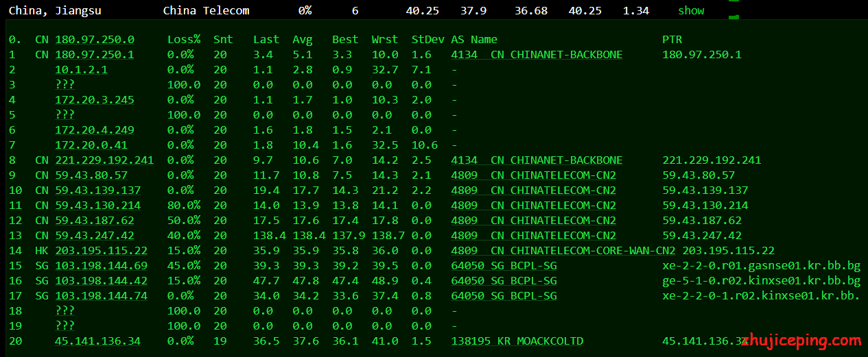
Task: Open the IP link 103.198.144.74
Action: point(101,296)
